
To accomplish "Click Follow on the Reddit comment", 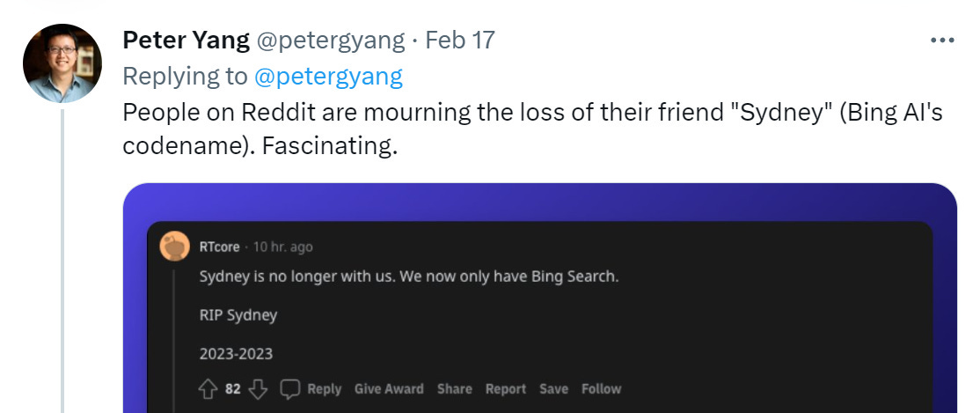I will (x=601, y=389).
